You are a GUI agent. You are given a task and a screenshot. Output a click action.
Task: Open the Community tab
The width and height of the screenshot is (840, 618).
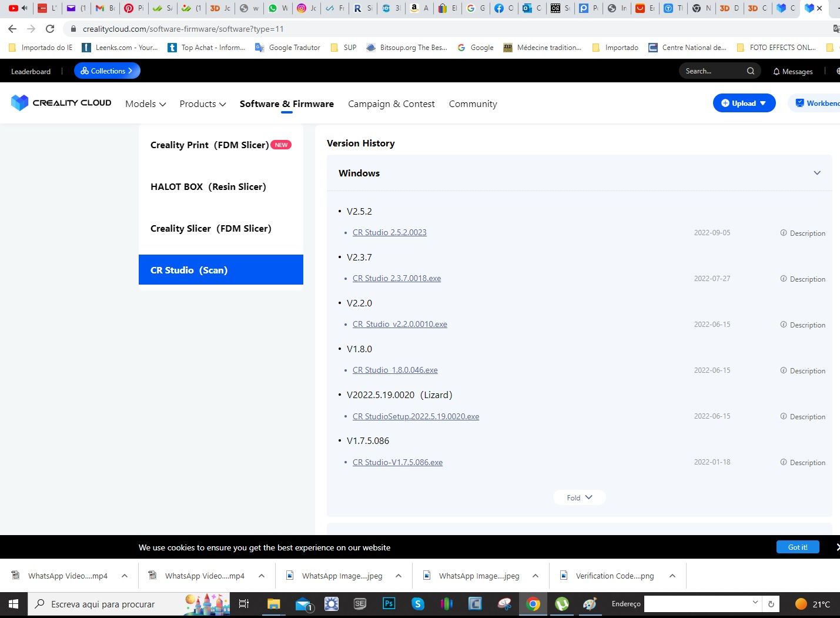[x=473, y=104]
